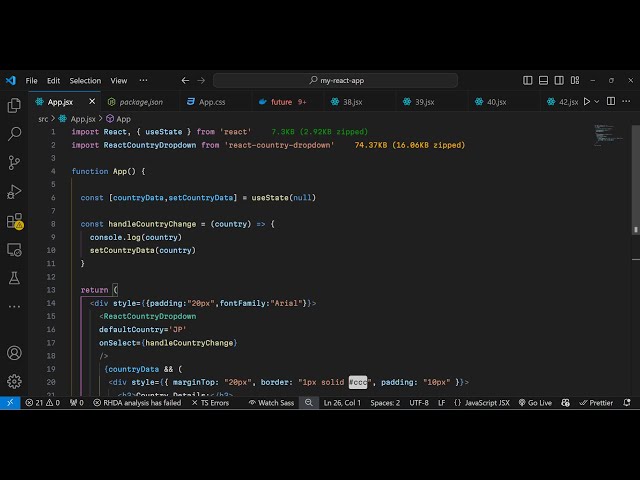640x480 pixels.
Task: Click the my-react-app command center search box
Action: (335, 80)
